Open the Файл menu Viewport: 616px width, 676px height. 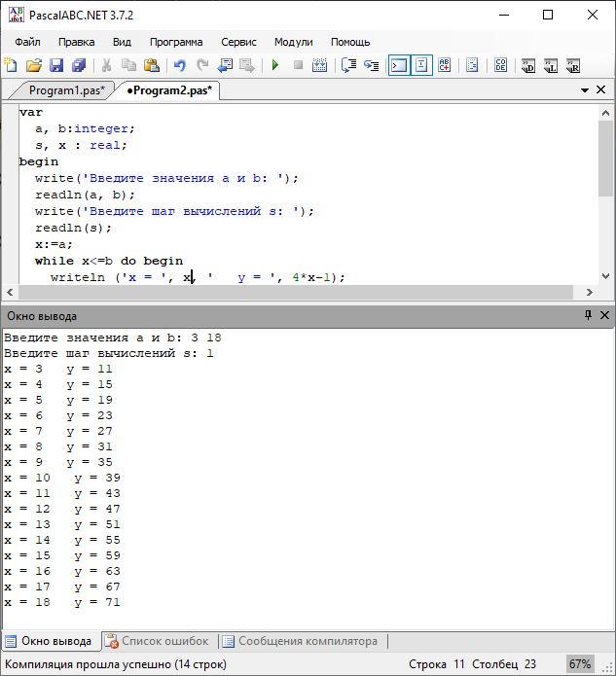[27, 42]
